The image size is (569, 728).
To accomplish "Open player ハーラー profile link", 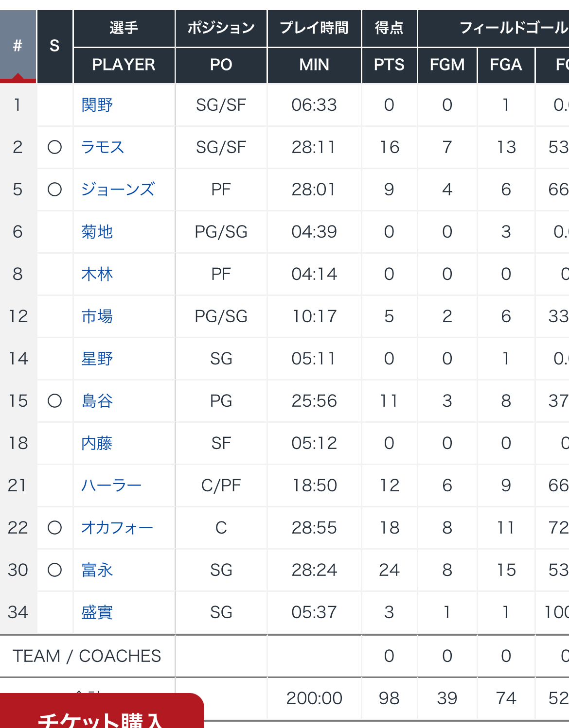I will pyautogui.click(x=111, y=485).
